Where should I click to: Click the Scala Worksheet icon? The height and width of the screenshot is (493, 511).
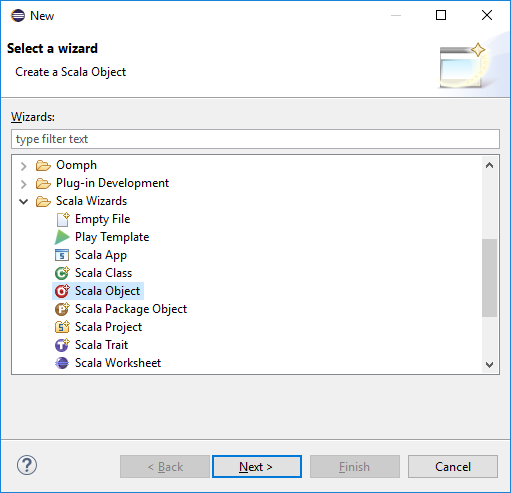(x=62, y=363)
